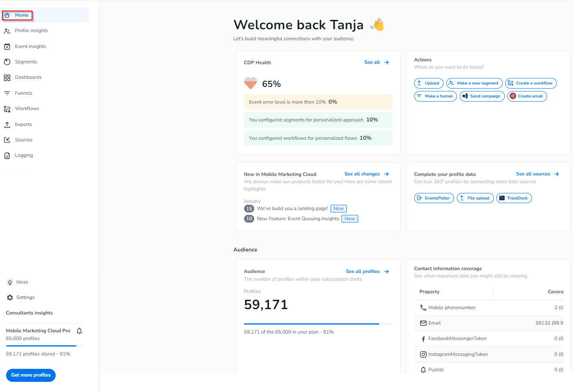Click the notification bell icon

(x=80, y=331)
